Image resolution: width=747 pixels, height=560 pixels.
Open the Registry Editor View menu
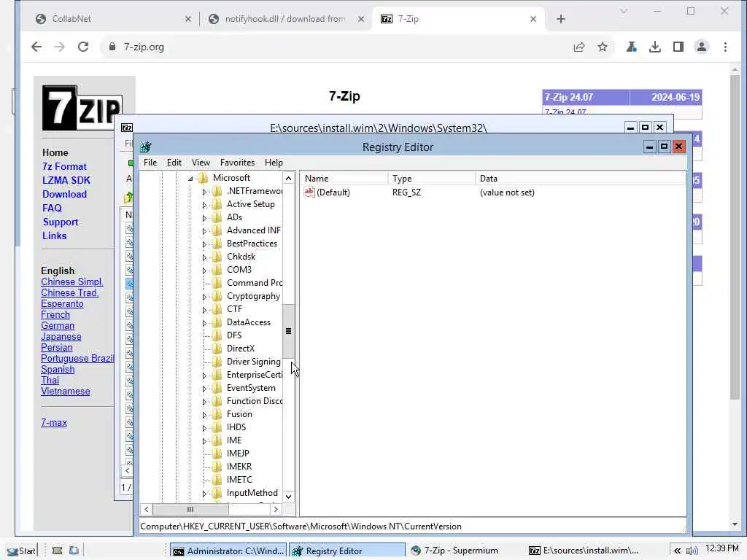(x=201, y=163)
